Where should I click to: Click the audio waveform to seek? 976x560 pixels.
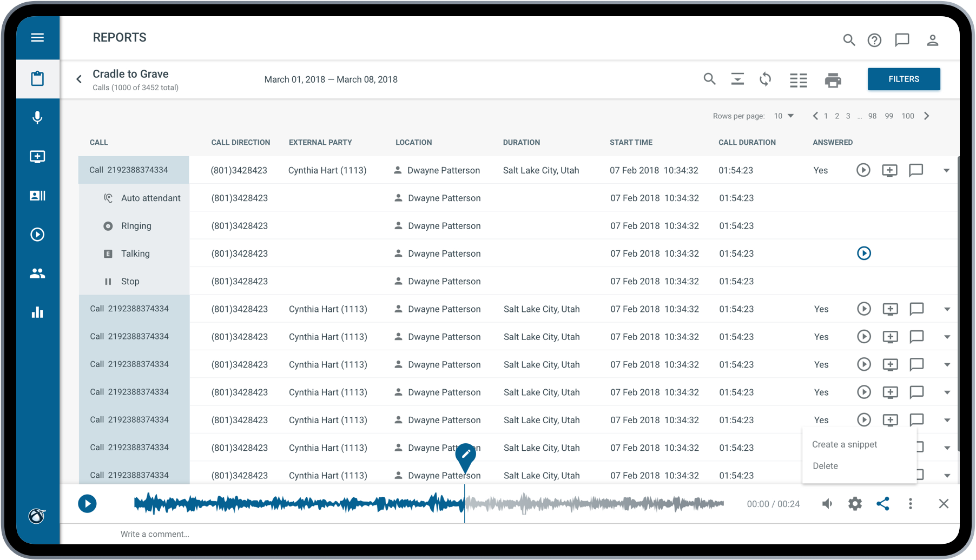[x=428, y=503]
